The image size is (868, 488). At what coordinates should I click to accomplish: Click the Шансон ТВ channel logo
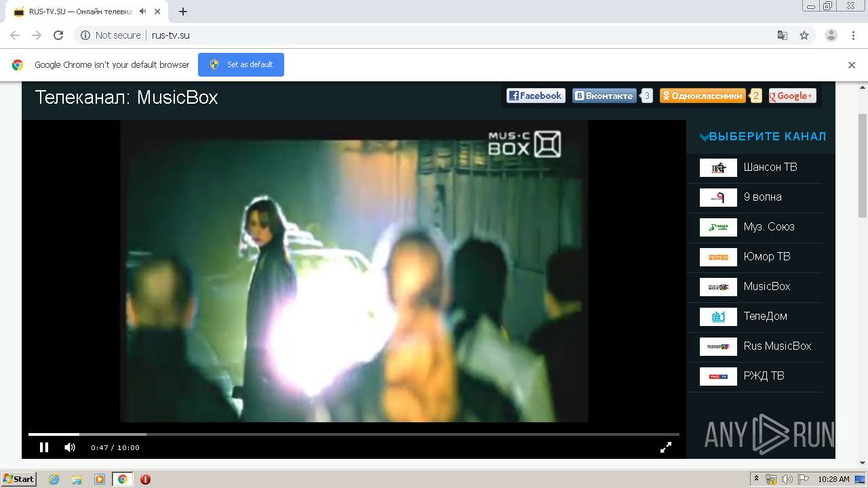pyautogui.click(x=718, y=167)
